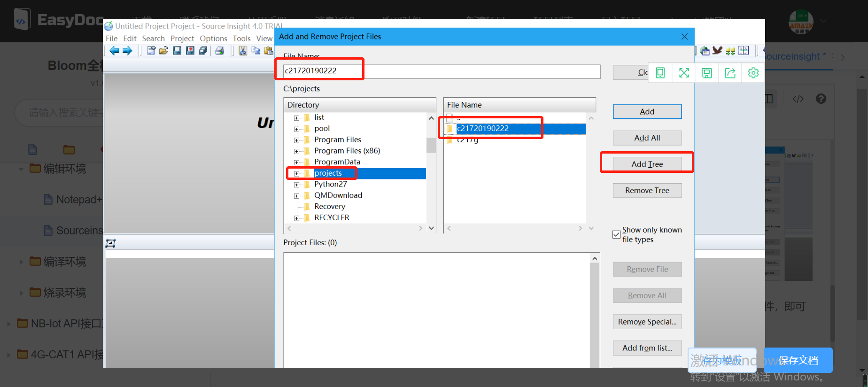Expand the list folder in Directory tree
This screenshot has height=387, width=868.
tap(296, 118)
